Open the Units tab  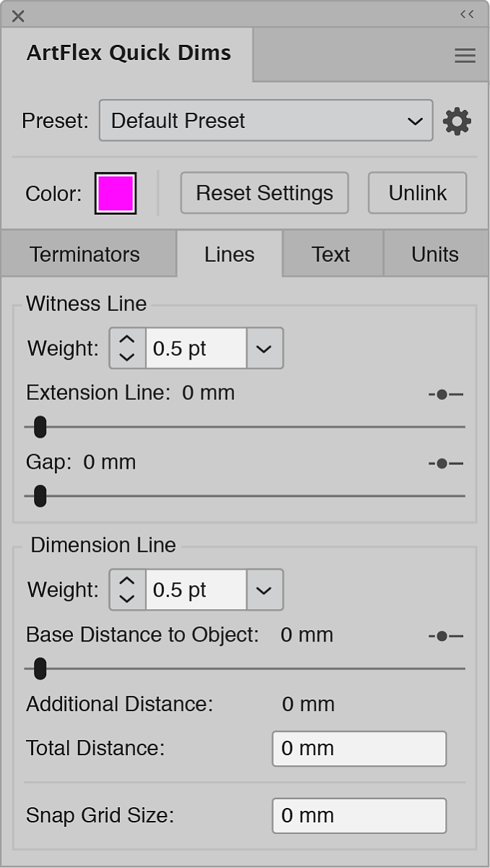pyautogui.click(x=436, y=254)
